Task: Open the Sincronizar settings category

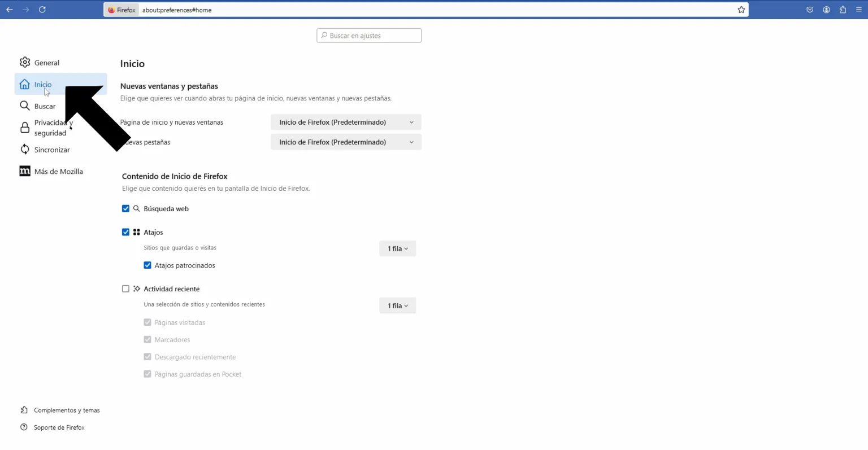Action: coord(60,149)
